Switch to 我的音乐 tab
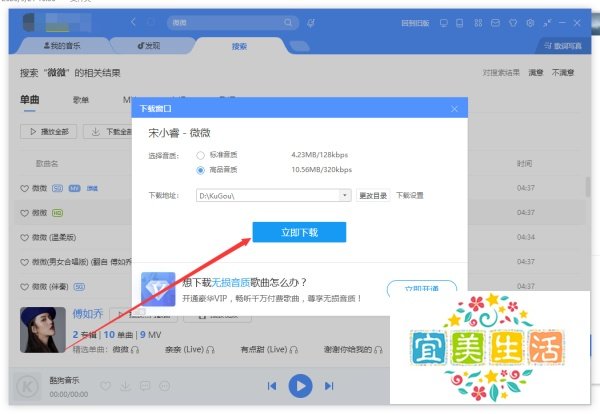The image size is (600, 414). click(x=62, y=46)
